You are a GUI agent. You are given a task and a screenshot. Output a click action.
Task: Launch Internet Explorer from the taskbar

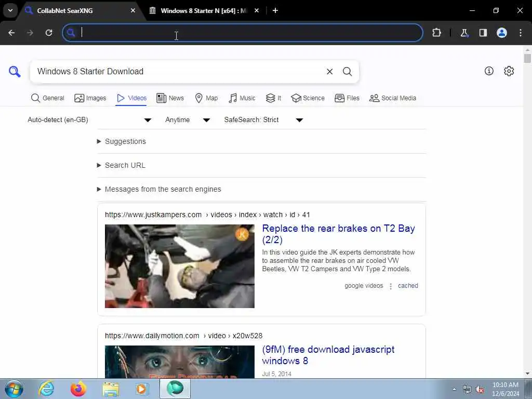(x=46, y=389)
